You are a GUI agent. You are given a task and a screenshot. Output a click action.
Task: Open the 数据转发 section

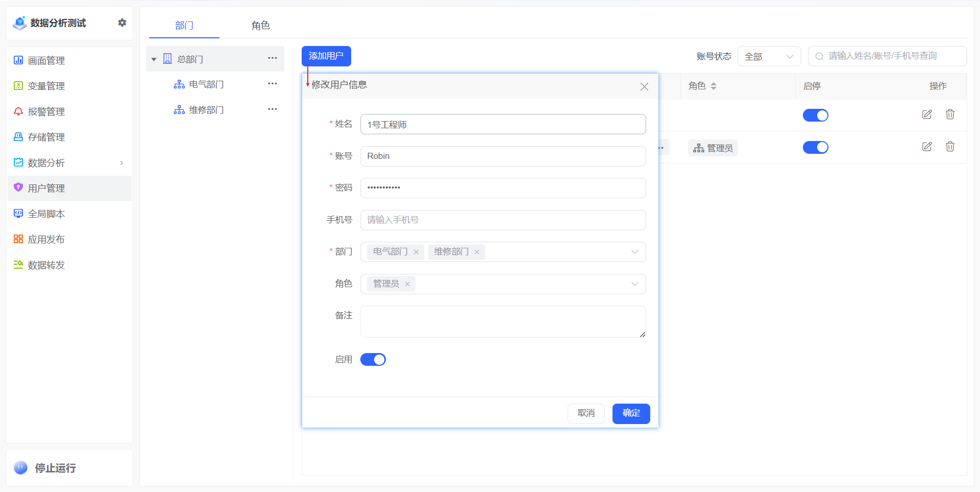[46, 265]
